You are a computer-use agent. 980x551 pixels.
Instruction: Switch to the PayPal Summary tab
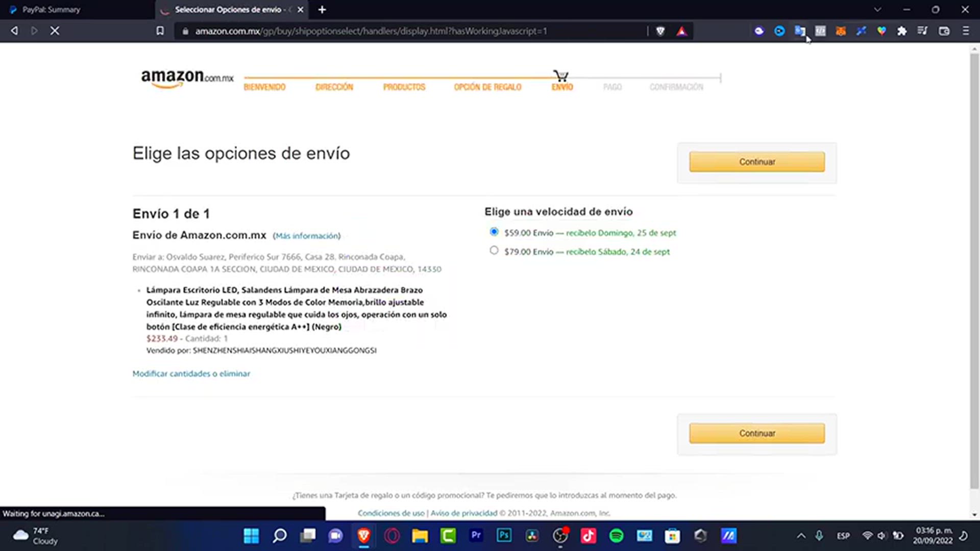click(77, 10)
